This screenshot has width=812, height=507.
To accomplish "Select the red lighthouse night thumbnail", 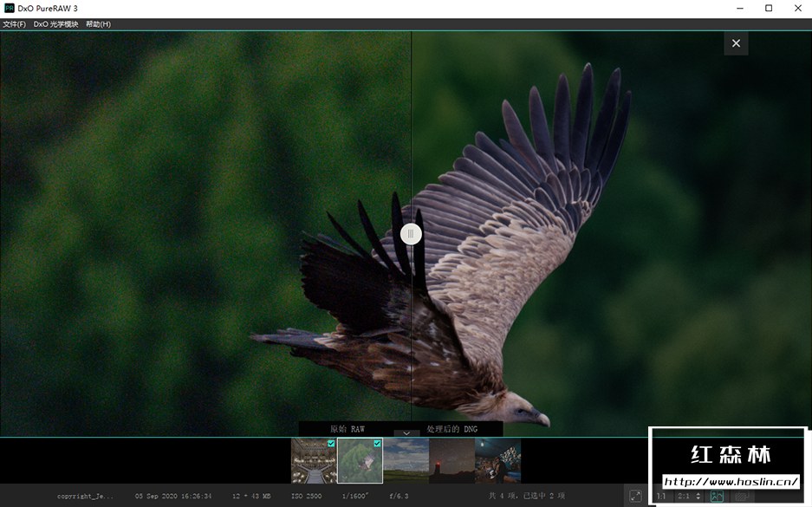I will point(451,461).
